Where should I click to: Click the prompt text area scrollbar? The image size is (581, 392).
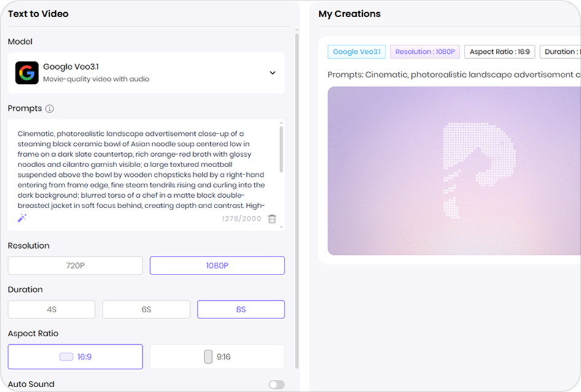coord(281,150)
